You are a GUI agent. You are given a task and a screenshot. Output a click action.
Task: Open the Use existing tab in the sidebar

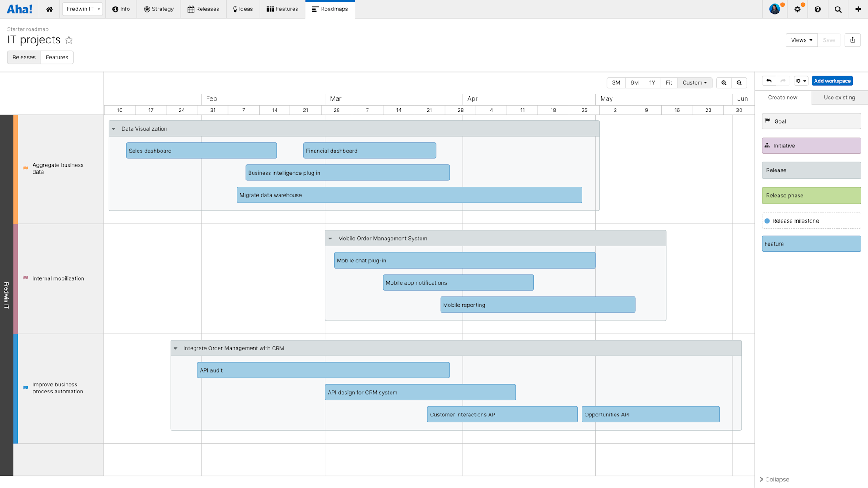(838, 97)
